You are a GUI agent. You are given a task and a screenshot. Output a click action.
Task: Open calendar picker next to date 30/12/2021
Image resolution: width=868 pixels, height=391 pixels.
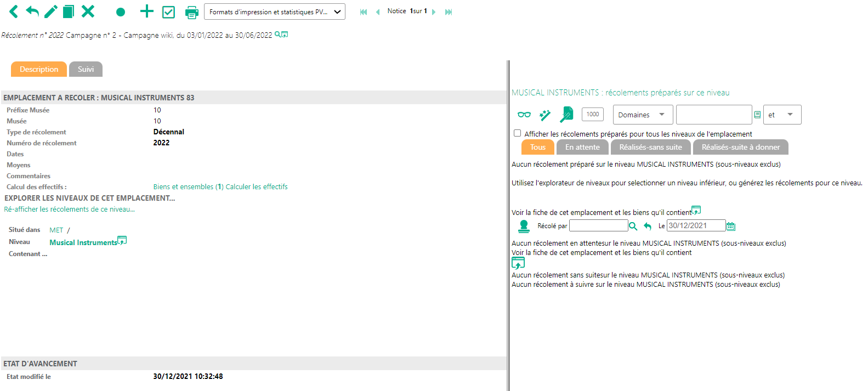(730, 226)
